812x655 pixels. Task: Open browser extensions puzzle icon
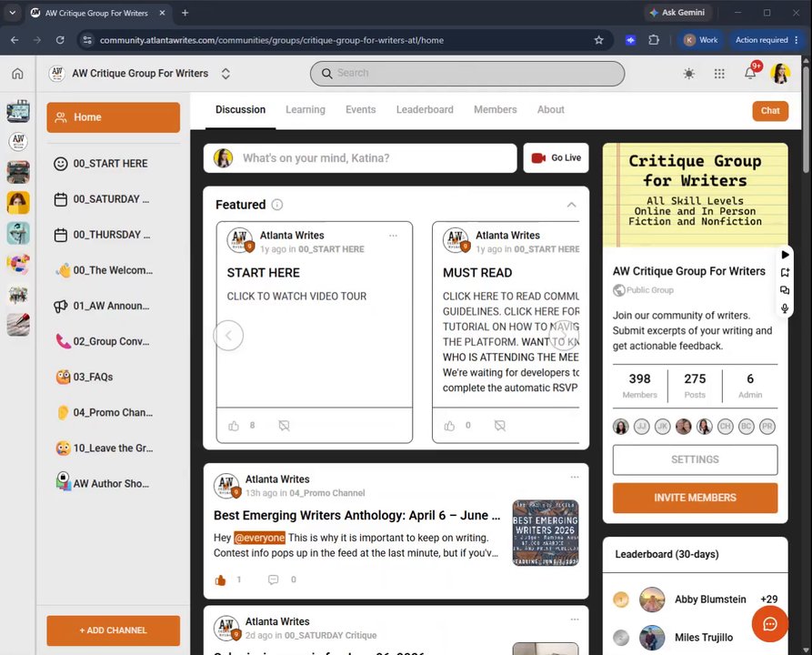654,40
